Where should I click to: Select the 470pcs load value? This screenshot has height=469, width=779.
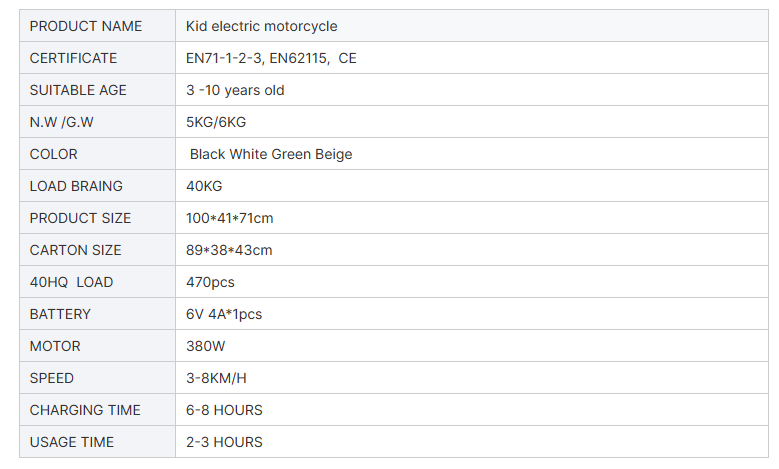pyautogui.click(x=210, y=282)
